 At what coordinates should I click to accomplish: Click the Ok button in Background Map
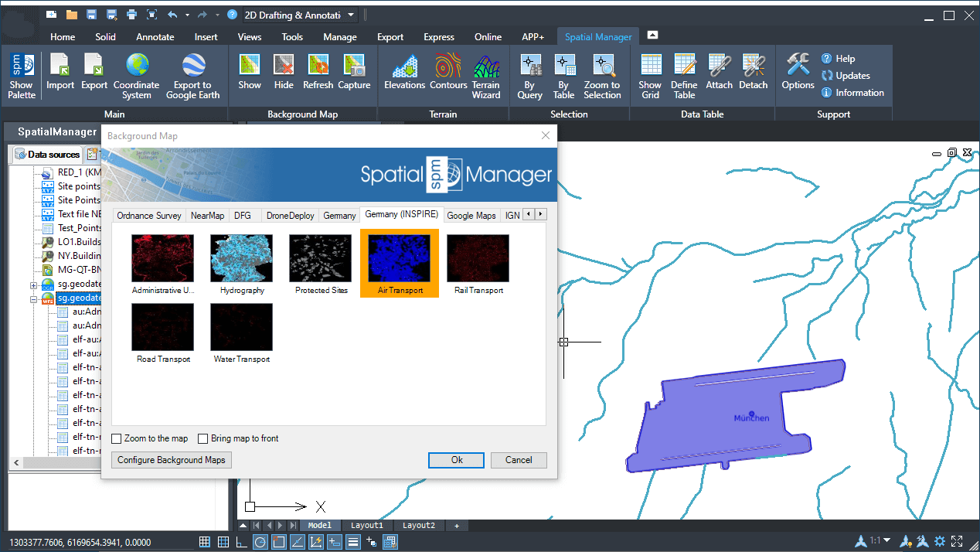456,460
